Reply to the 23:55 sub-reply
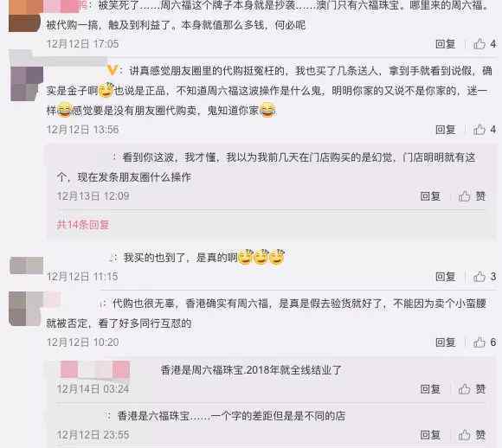The image size is (502, 448). click(430, 435)
